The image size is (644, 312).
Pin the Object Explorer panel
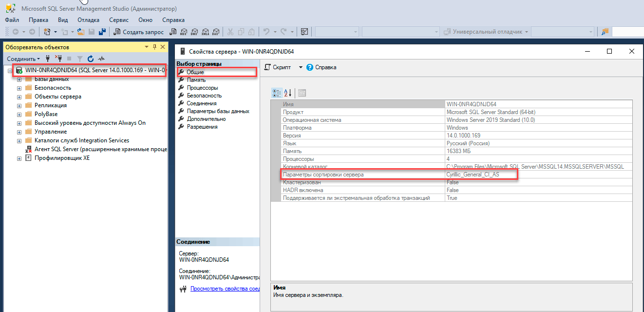click(x=155, y=47)
